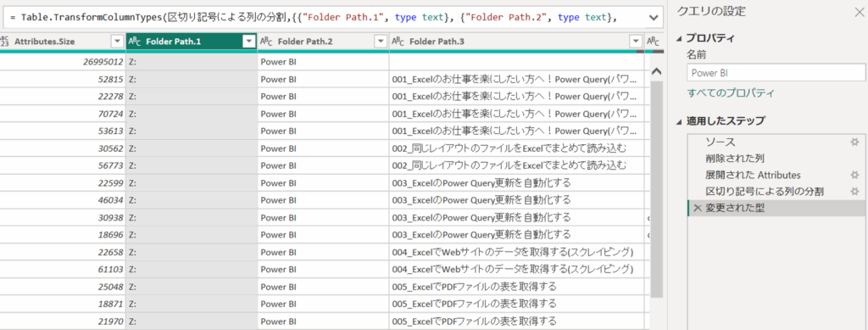This screenshot has width=868, height=330.
Task: Select the 展開された Attributes applied step
Action: pos(776,175)
